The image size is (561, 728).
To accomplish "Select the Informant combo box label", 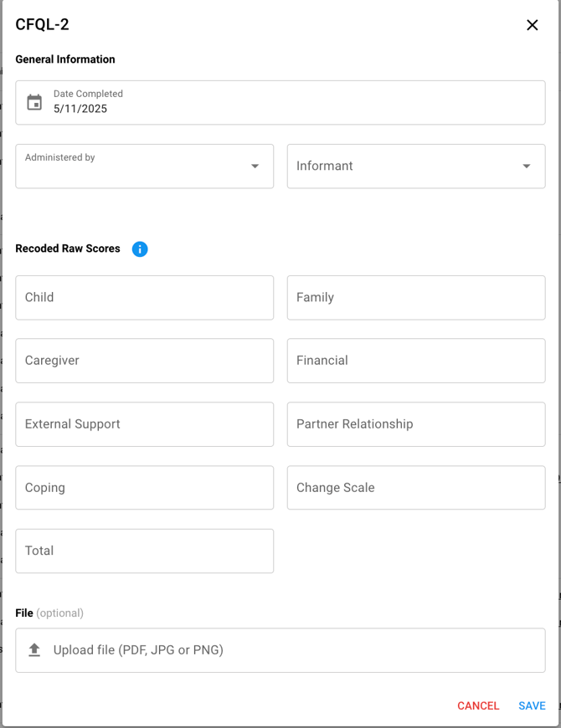I will click(325, 166).
